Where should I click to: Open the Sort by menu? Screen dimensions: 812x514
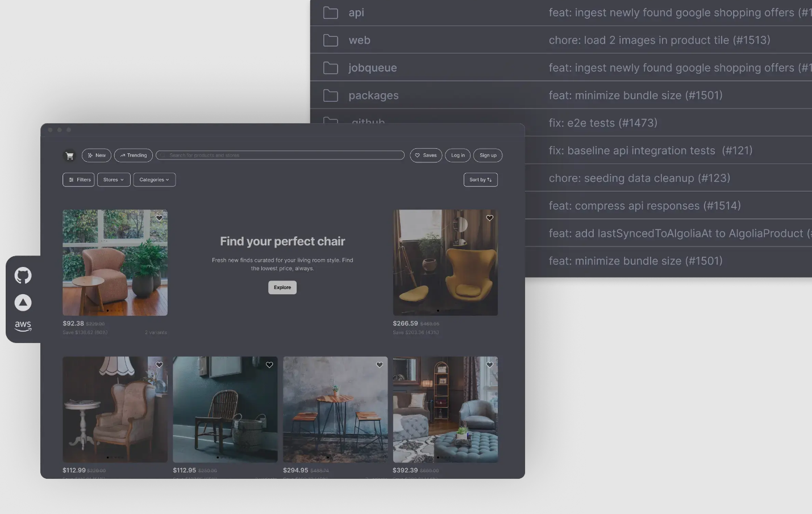click(x=481, y=179)
